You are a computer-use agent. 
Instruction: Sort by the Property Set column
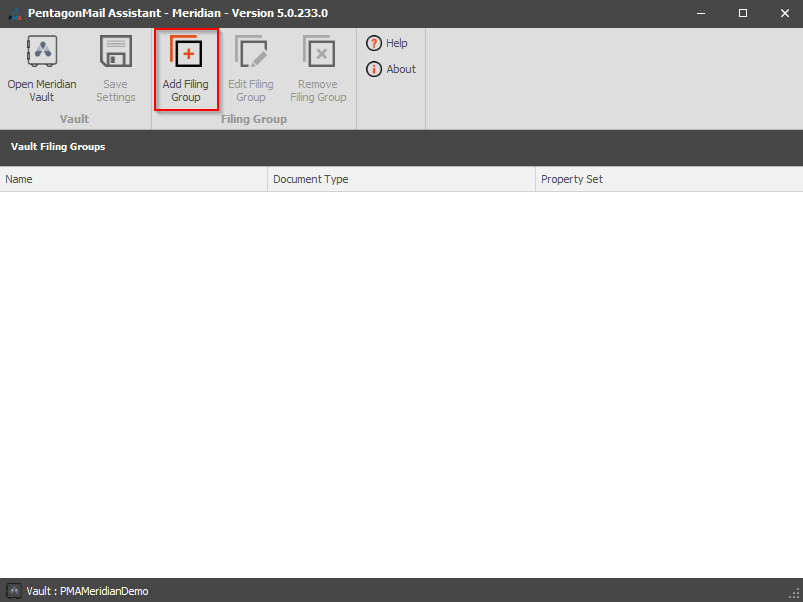(669, 179)
